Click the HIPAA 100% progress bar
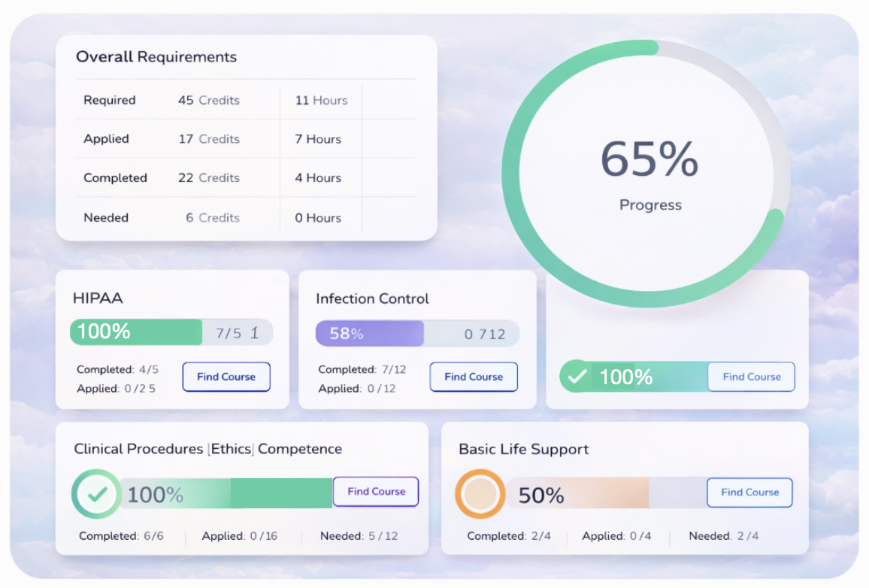The width and height of the screenshot is (869, 588). 171,332
